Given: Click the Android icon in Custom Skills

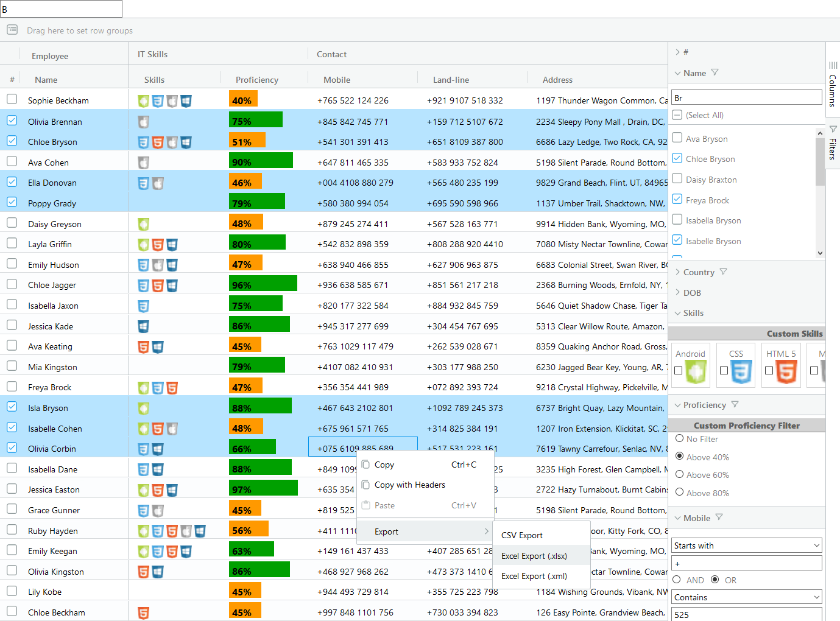Looking at the screenshot, I should click(x=690, y=368).
